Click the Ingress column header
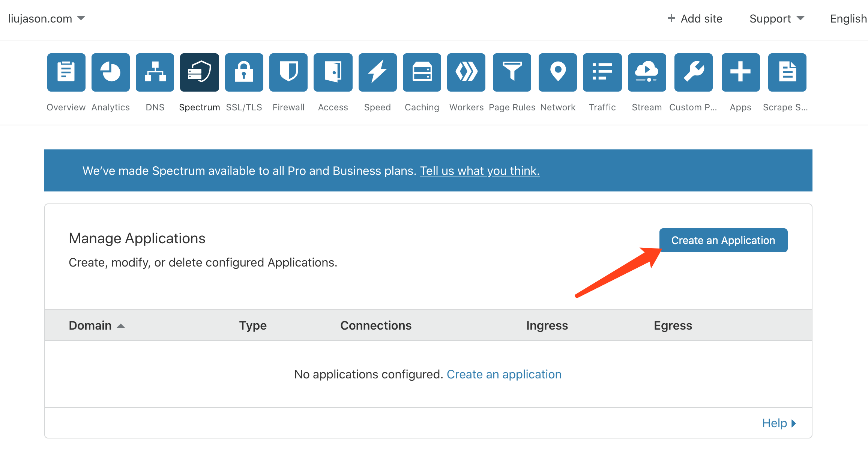Viewport: 868px width, 461px height. (547, 325)
